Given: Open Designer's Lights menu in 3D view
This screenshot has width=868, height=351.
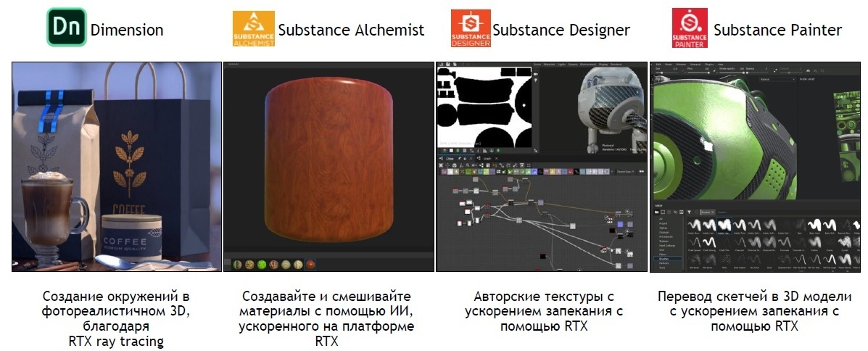Looking at the screenshot, I should pyautogui.click(x=562, y=65).
